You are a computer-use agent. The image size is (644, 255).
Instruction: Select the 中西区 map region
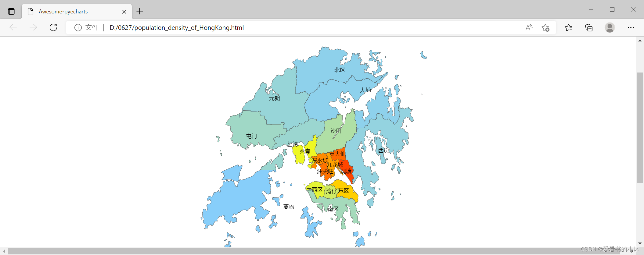coord(315,190)
